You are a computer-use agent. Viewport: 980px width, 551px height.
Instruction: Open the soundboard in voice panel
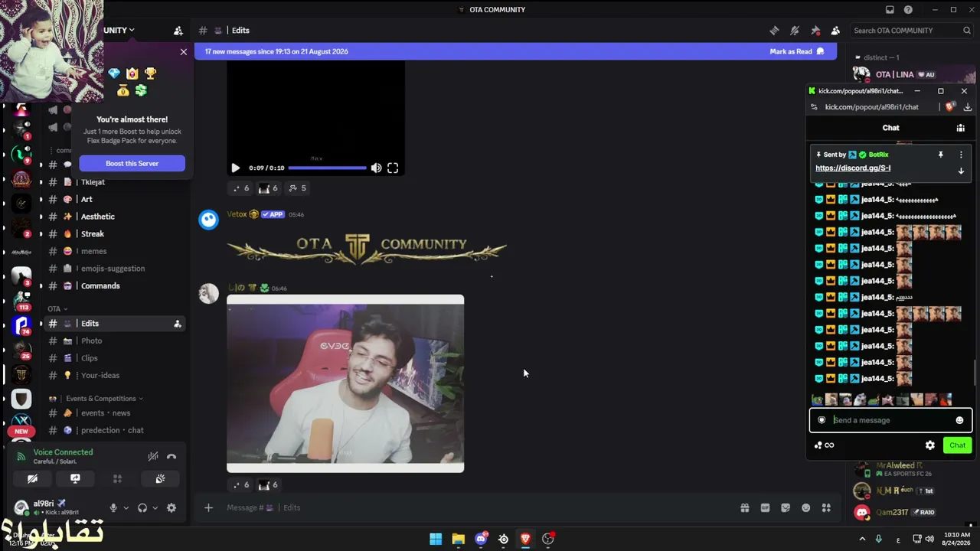[x=160, y=479]
